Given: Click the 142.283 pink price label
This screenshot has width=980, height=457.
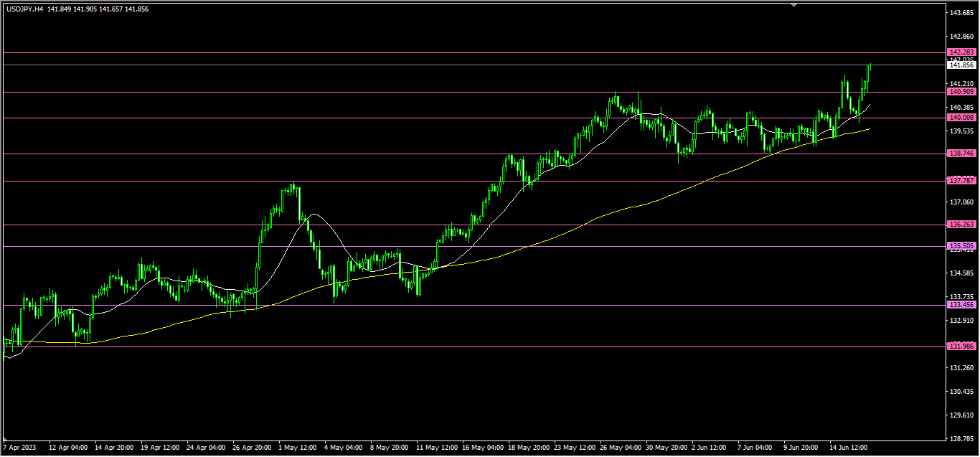Looking at the screenshot, I should click(961, 52).
